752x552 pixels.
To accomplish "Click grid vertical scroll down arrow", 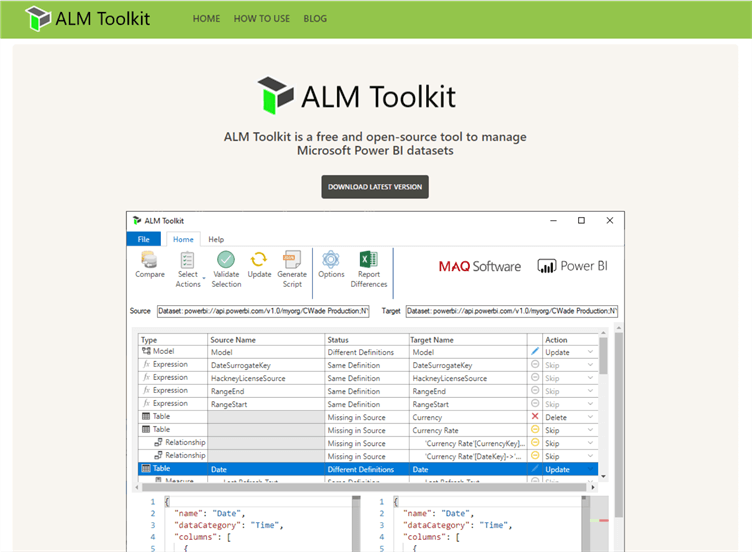I will 603,476.
